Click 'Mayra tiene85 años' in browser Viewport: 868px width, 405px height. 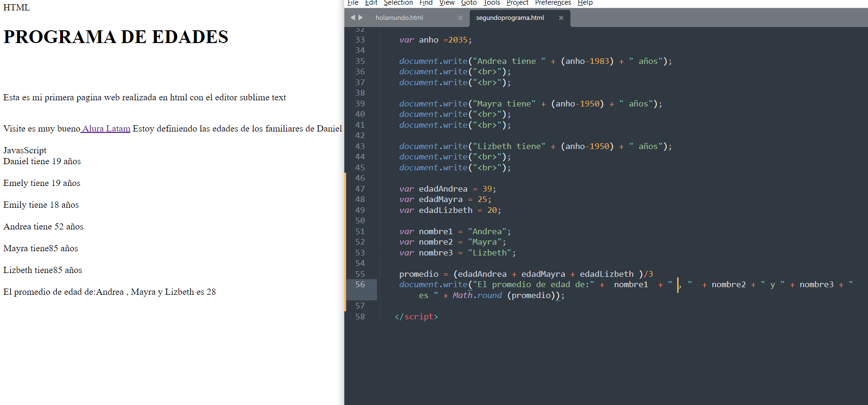click(x=41, y=248)
